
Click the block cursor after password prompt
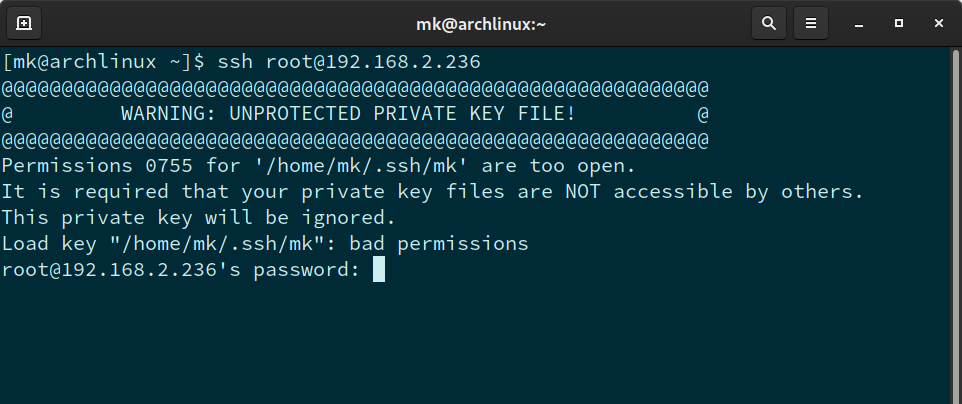[x=379, y=269]
